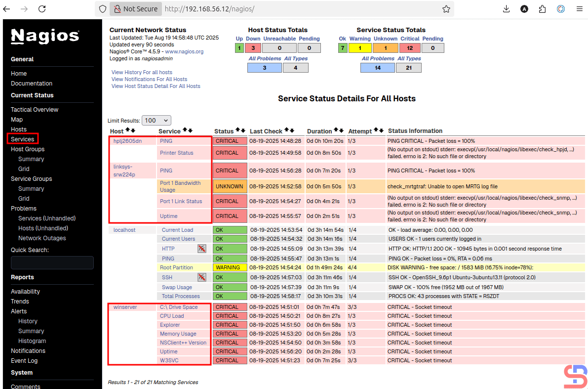The height and width of the screenshot is (389, 588).
Task: Open the winserver host link
Action: pos(125,307)
